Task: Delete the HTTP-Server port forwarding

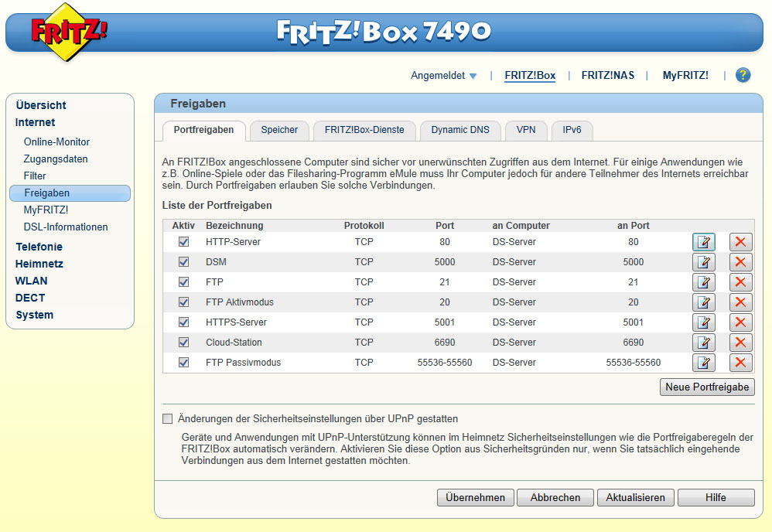Action: coord(740,242)
